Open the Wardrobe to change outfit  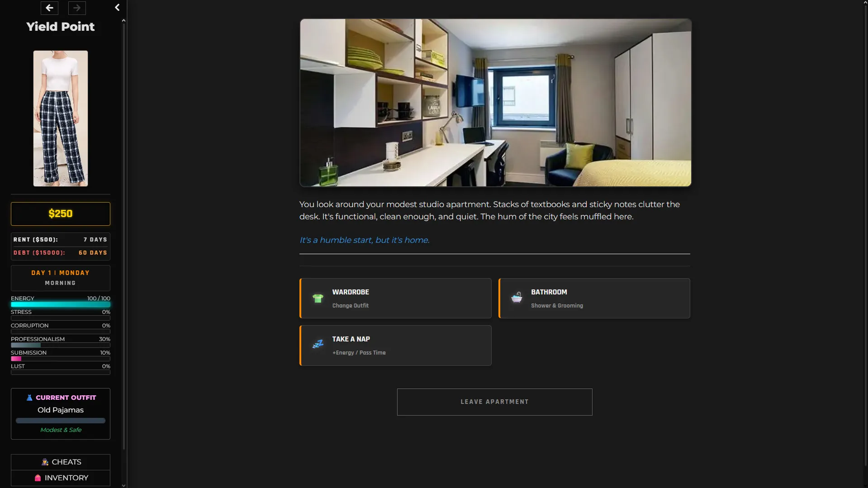395,298
